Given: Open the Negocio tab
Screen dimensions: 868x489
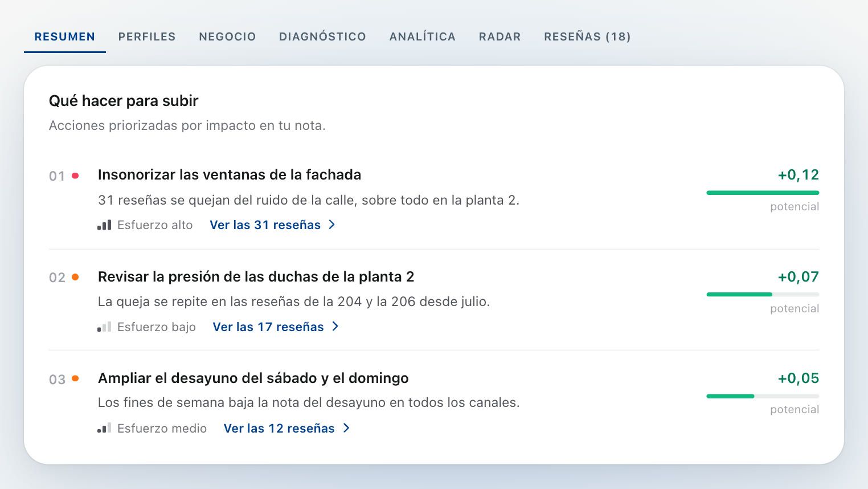Looking at the screenshot, I should 227,36.
